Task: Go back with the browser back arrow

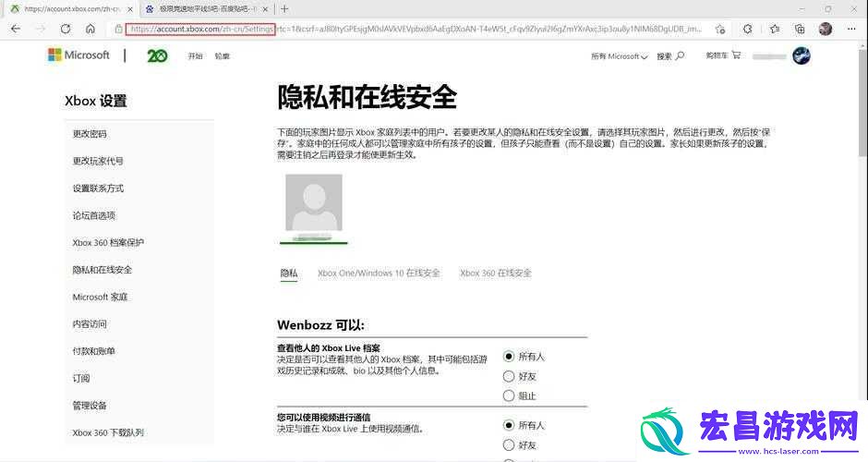Action: click(16, 29)
